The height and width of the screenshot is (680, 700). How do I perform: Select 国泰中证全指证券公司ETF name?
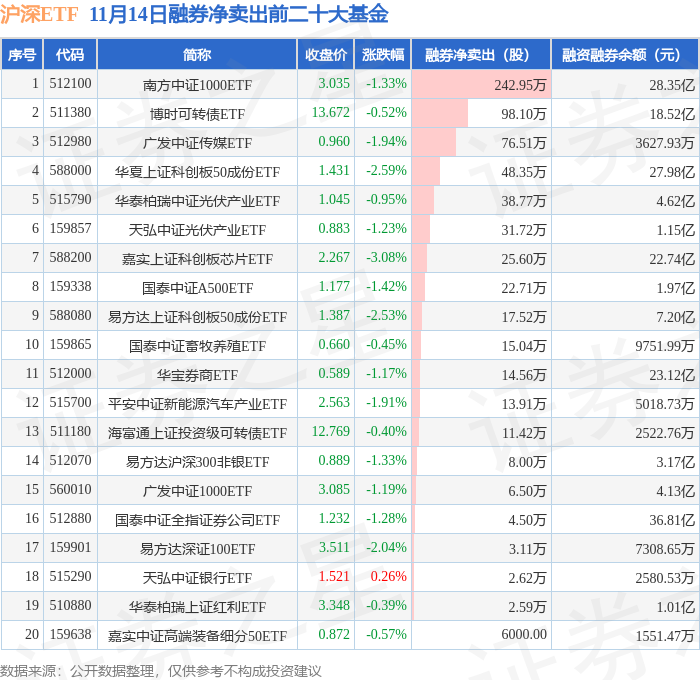coord(197,520)
